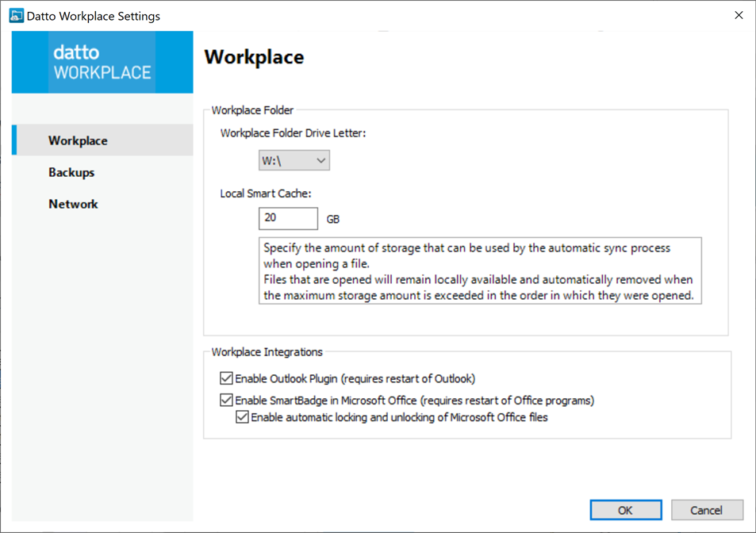Close the Datto Workplace Settings window

pos(739,15)
